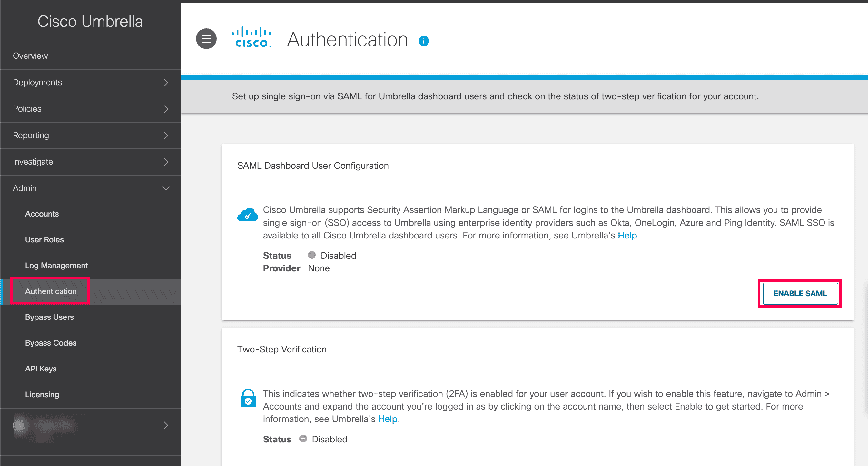Click SAML Disabled status indicator icon
The image size is (868, 466).
click(x=312, y=255)
